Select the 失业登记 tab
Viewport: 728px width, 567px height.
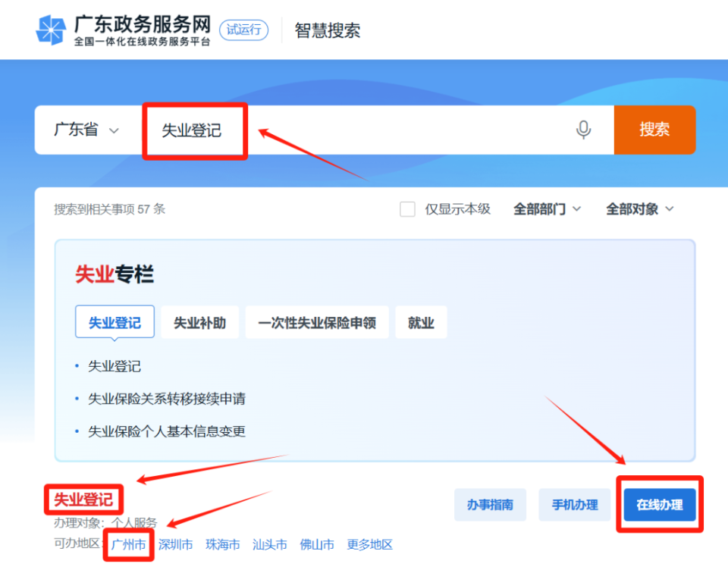[x=115, y=321]
